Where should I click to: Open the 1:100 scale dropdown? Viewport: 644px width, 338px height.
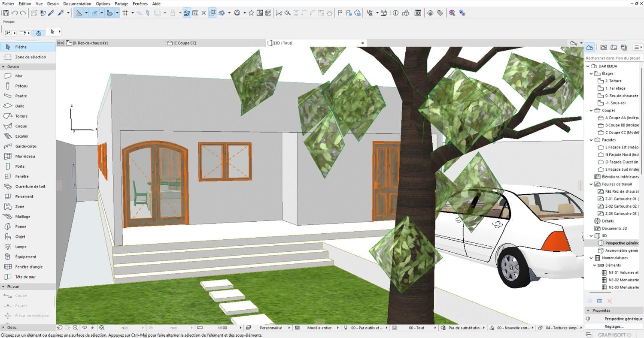click(223, 328)
